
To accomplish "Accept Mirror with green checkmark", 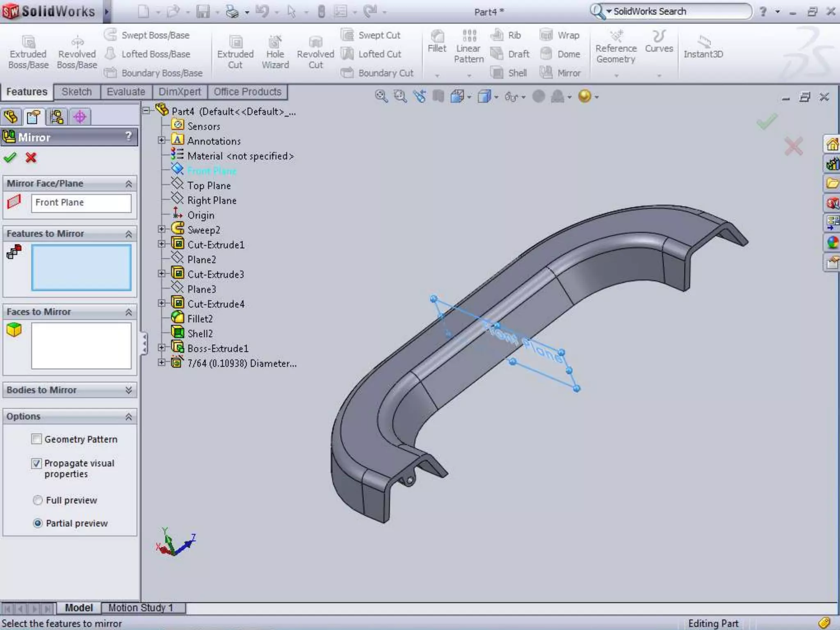I will (10, 157).
